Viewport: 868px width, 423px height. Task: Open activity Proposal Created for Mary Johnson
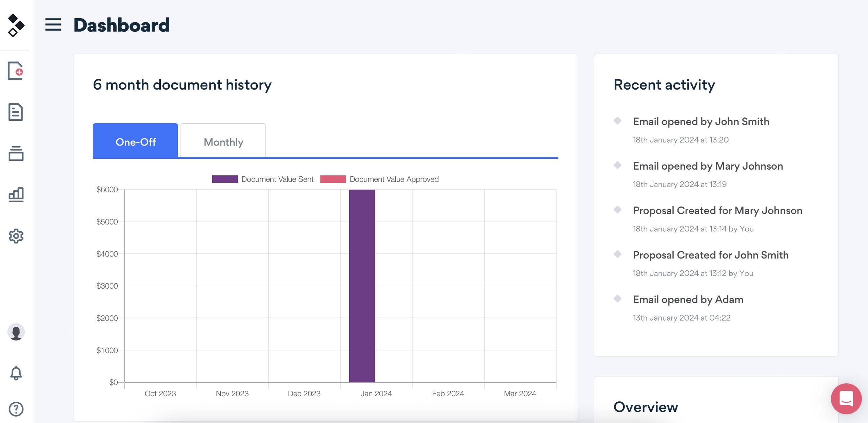[717, 210]
